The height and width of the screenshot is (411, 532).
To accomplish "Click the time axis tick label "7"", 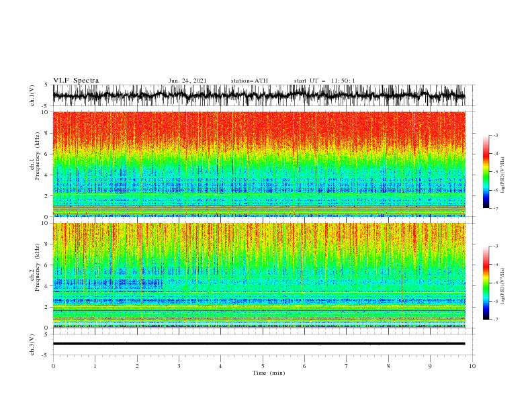I will tap(347, 366).
